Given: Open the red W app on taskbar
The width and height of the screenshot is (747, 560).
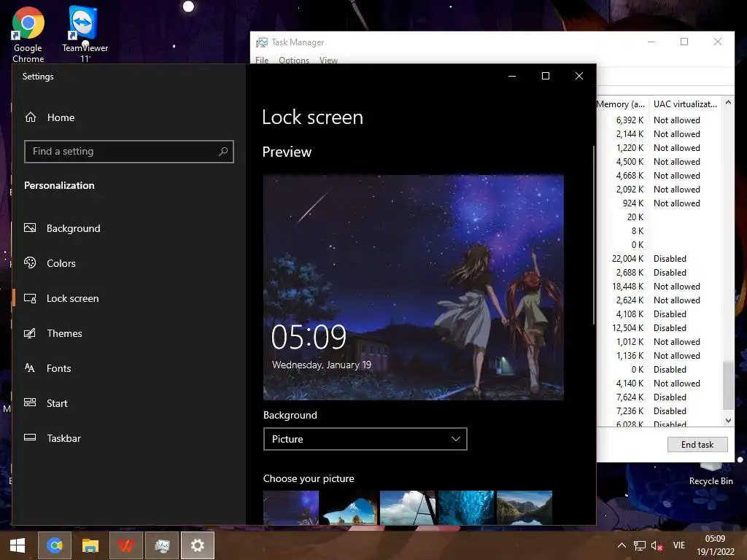Looking at the screenshot, I should click(x=125, y=545).
